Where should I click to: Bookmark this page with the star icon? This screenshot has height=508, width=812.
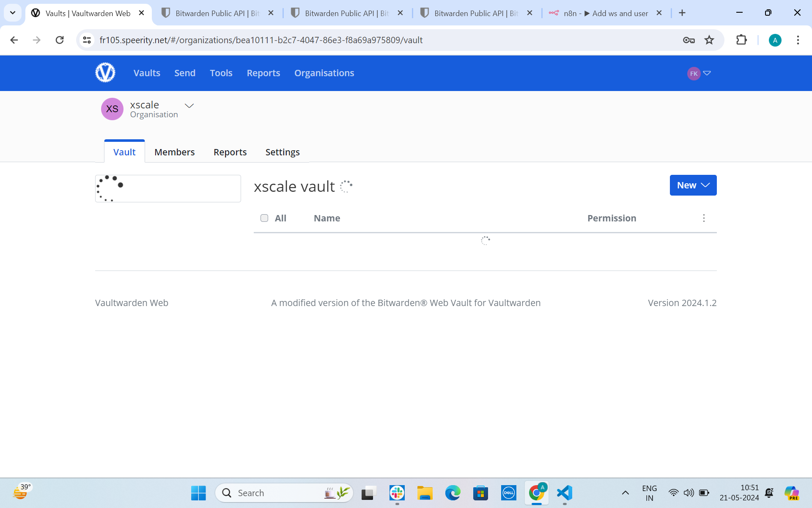point(709,40)
